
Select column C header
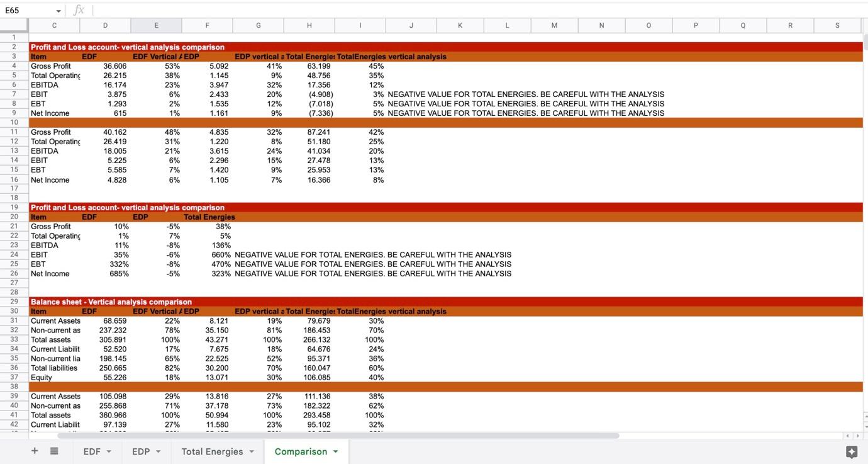(54, 25)
